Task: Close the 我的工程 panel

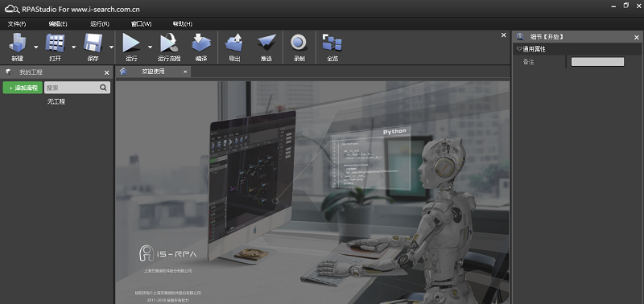Action: 107,72
